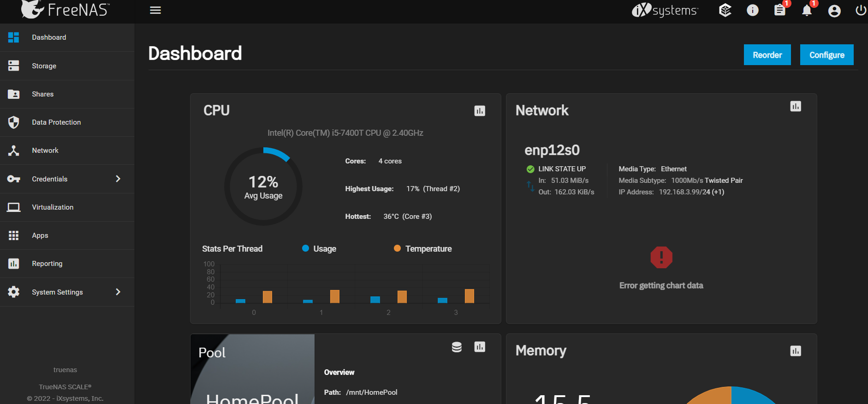Click the Virtualization laptop icon
Screen dimensions: 868x404
tap(14, 207)
